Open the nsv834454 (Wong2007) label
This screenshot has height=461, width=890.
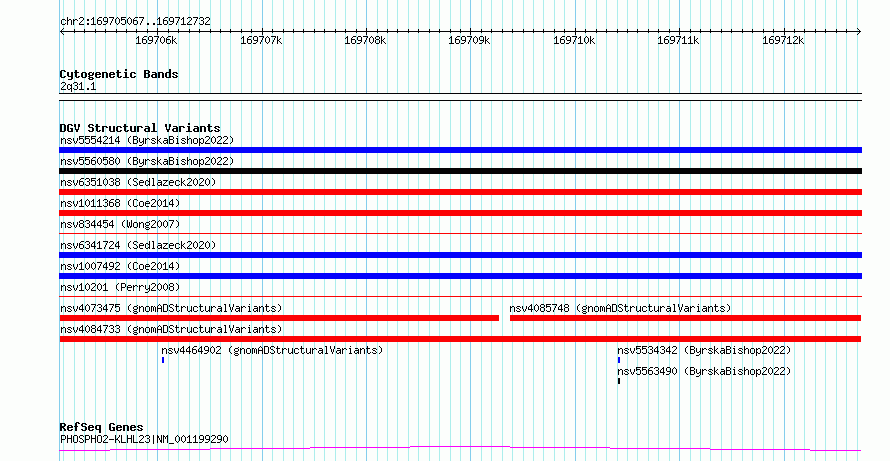point(120,224)
